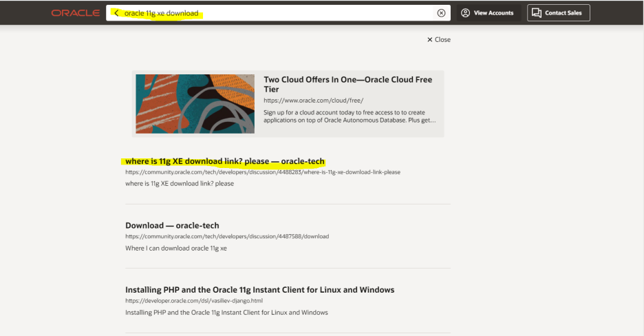Image resolution: width=644 pixels, height=336 pixels.
Task: Open View Accounts
Action: [x=488, y=12]
